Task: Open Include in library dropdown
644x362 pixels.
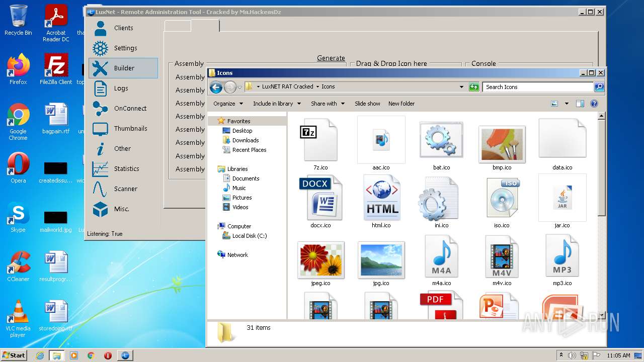Action: (x=277, y=104)
